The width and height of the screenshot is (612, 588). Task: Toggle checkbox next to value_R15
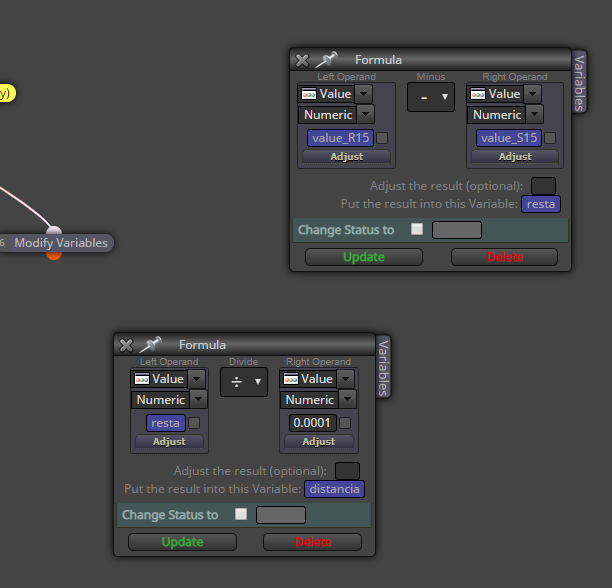(x=382, y=138)
